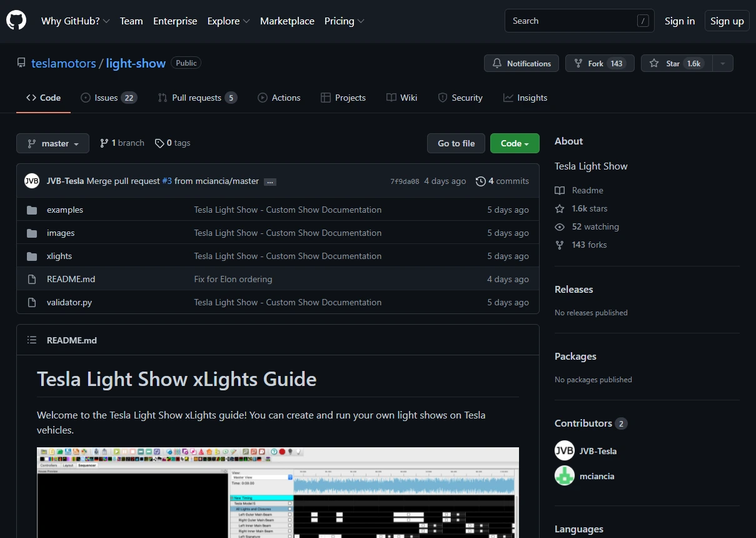Click the book icon beside Readme
The height and width of the screenshot is (538, 756).
tap(560, 190)
